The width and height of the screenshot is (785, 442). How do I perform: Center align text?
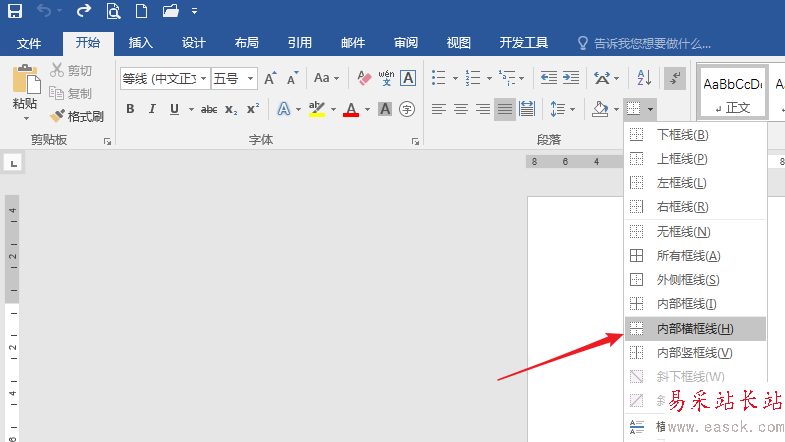(461, 109)
